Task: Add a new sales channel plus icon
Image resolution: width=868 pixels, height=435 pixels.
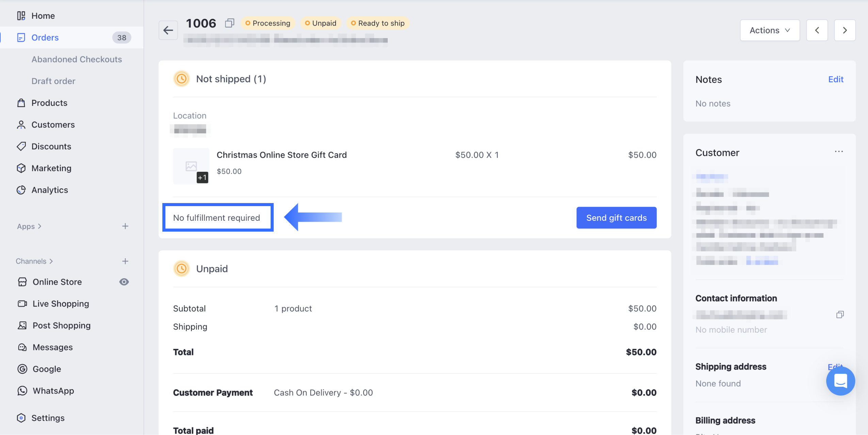Action: pos(125,261)
